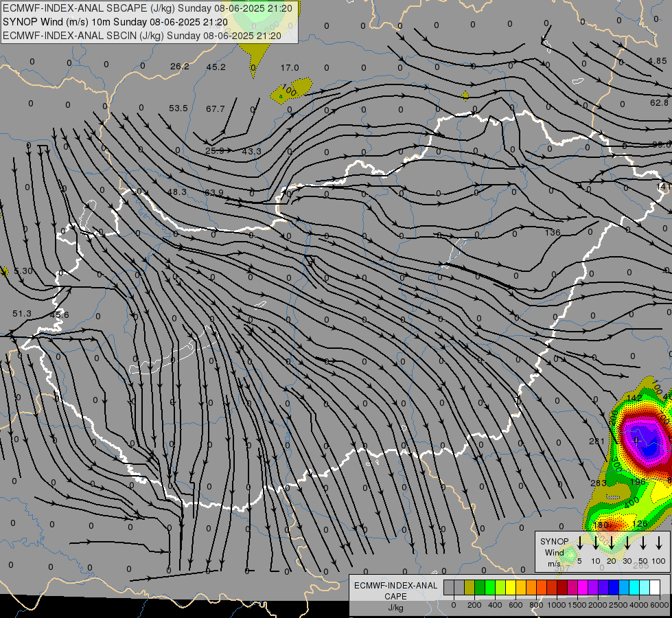
Task: Click the 196 value in the CAPE blob
Action: tap(638, 482)
